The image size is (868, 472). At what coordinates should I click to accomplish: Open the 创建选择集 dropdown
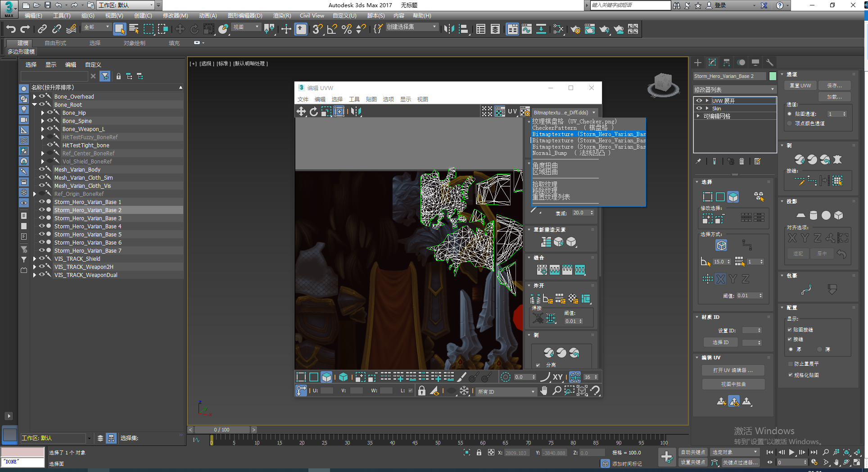click(411, 27)
